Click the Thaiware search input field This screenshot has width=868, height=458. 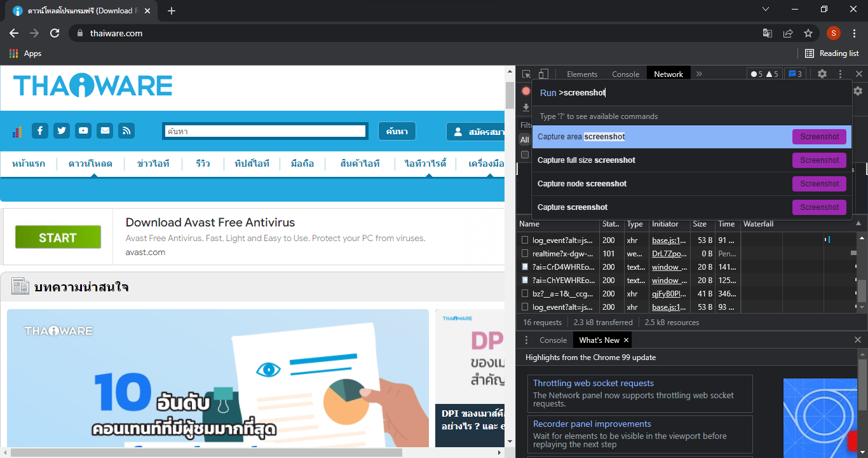264,131
